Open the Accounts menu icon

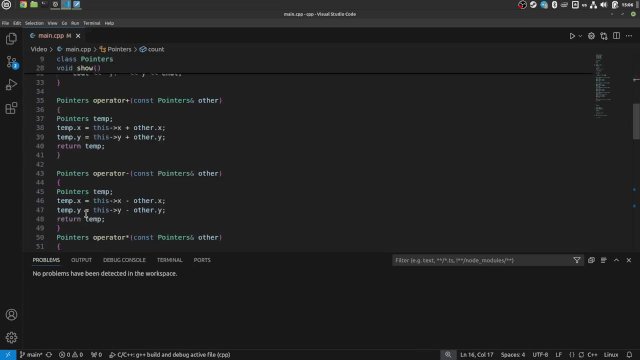coord(11,314)
